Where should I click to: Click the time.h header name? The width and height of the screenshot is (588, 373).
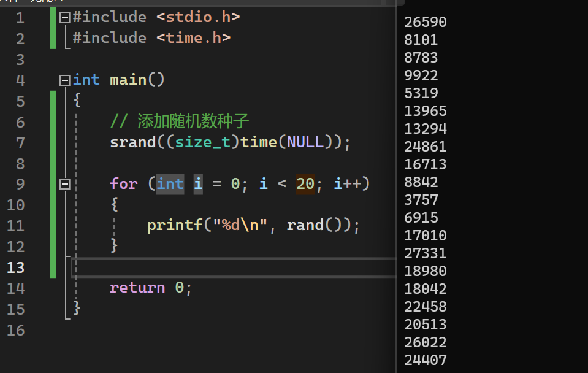pos(193,38)
